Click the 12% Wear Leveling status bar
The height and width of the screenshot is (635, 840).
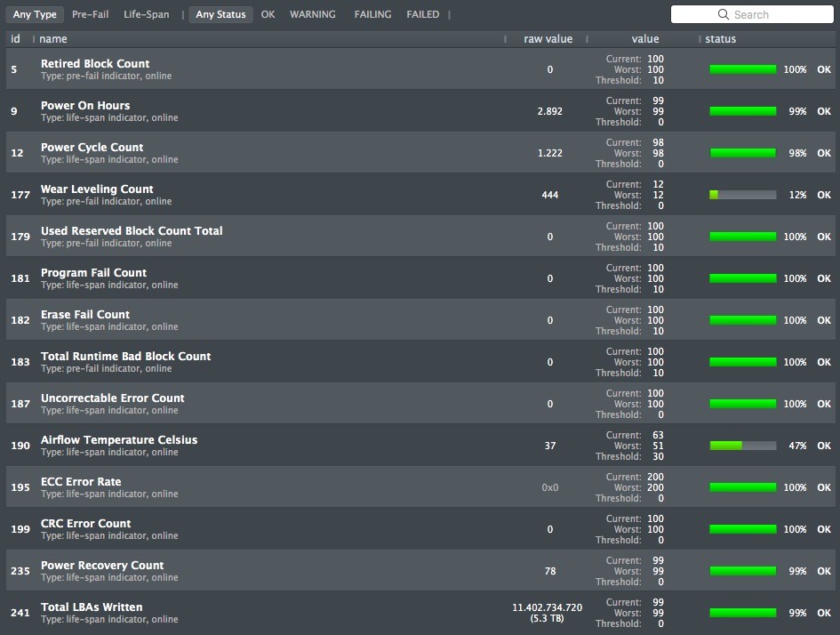[x=743, y=195]
